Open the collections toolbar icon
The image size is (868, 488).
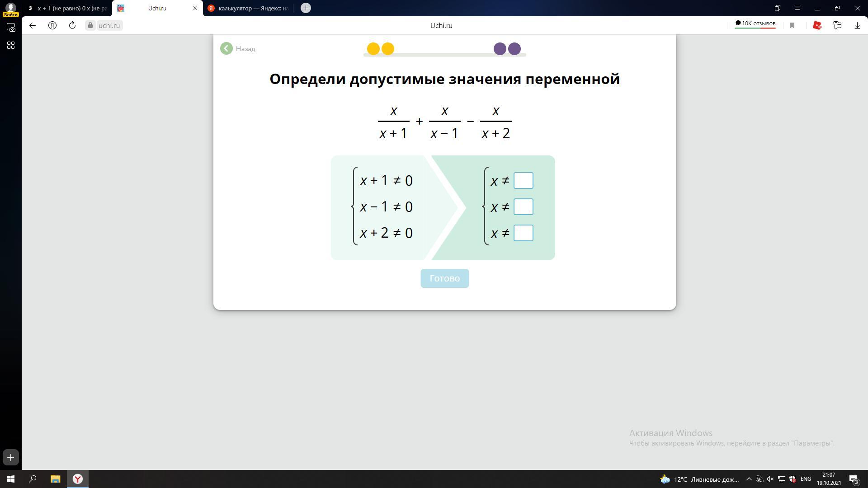(837, 25)
